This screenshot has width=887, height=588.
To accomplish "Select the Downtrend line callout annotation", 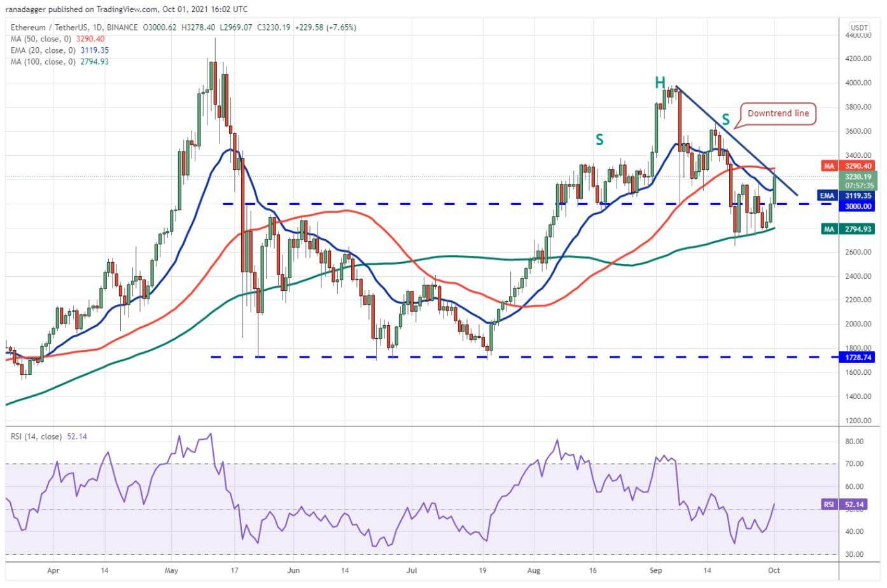I will pos(778,113).
